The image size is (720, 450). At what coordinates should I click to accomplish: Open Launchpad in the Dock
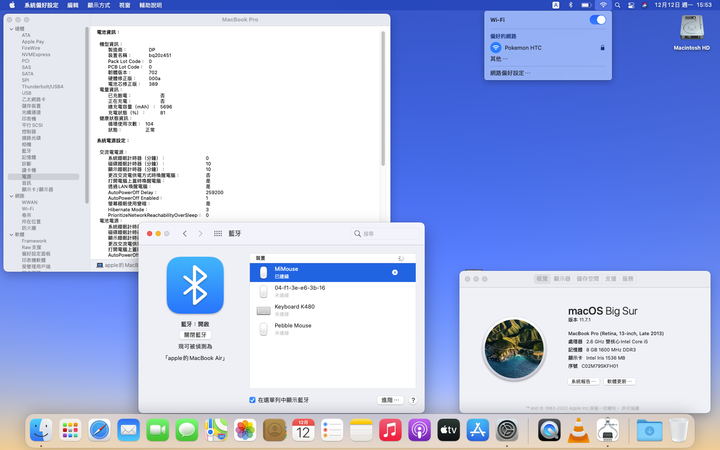point(70,430)
